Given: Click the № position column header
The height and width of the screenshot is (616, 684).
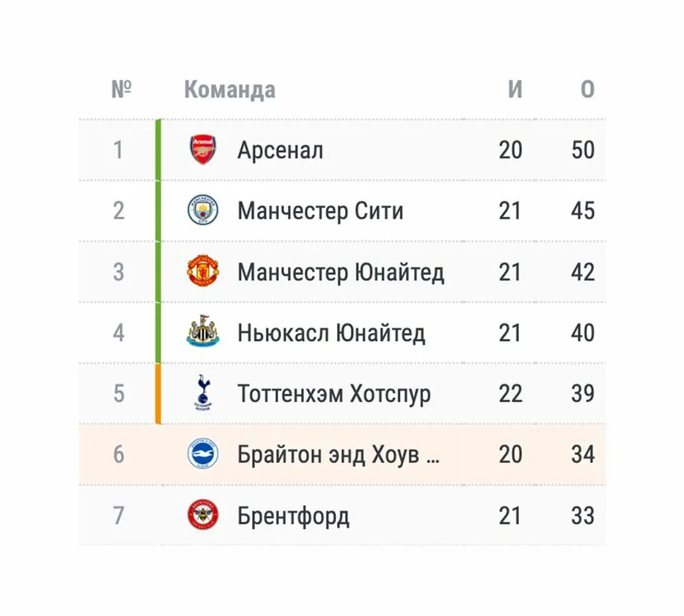Looking at the screenshot, I should coord(121,89).
